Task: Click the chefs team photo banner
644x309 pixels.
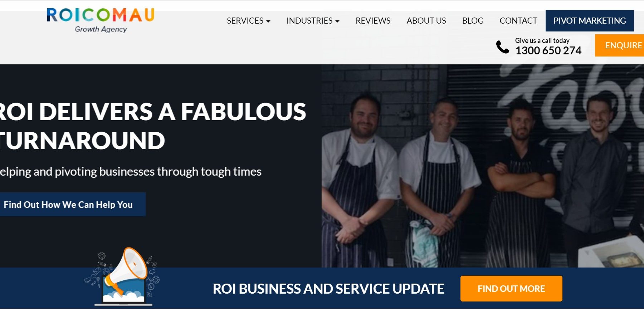Action: [x=483, y=166]
